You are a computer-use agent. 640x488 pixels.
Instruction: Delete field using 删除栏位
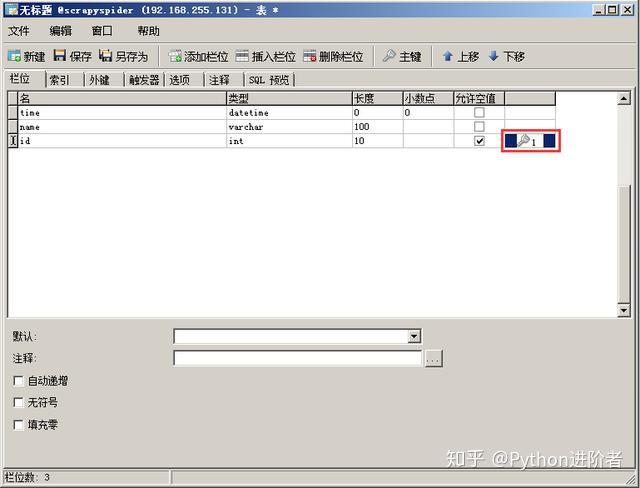tap(333, 56)
